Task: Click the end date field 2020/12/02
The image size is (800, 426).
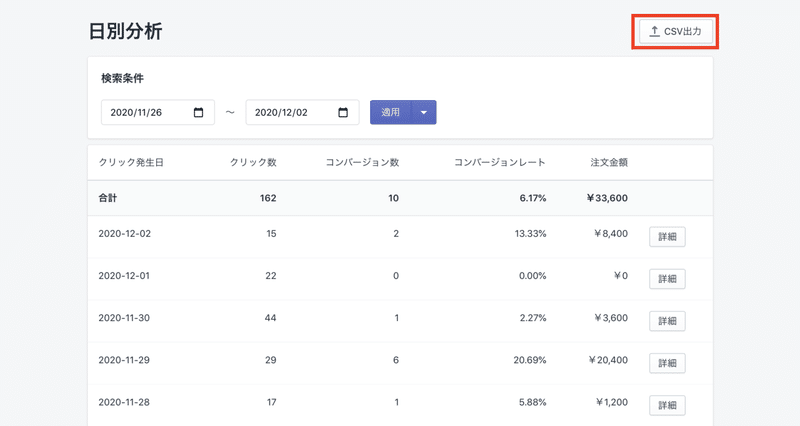Action: coord(302,112)
